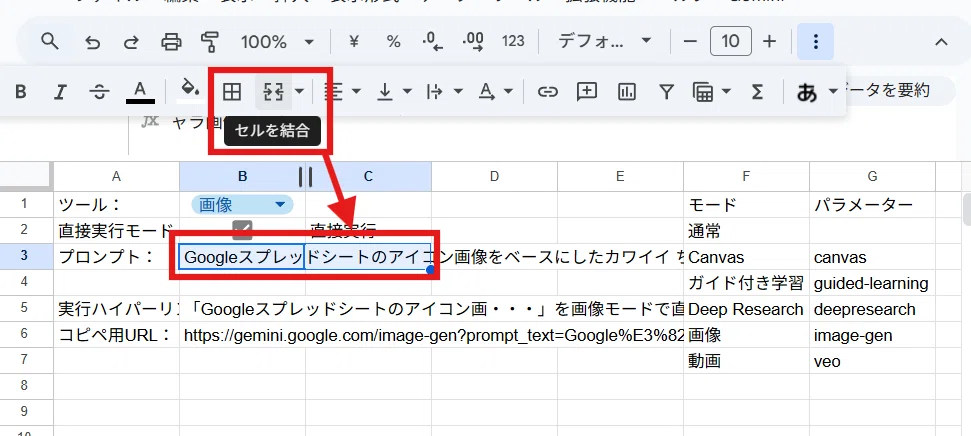971x436 pixels.
Task: Open the borders tool
Action: (x=232, y=92)
